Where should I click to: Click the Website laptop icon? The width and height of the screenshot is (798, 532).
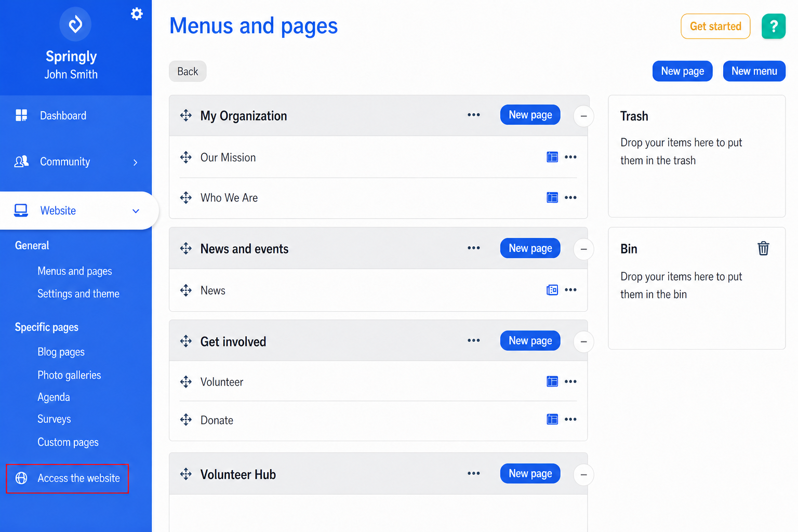pos(21,210)
